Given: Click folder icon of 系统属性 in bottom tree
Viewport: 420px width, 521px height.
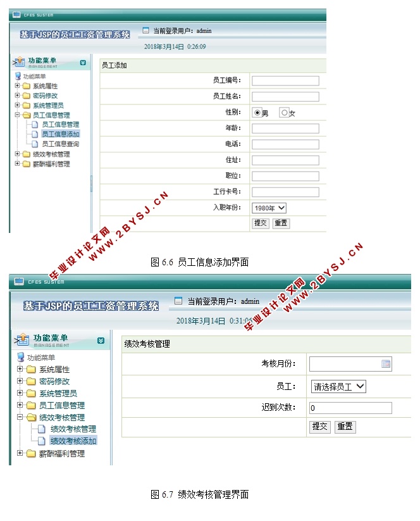Looking at the screenshot, I should pyautogui.click(x=31, y=370).
